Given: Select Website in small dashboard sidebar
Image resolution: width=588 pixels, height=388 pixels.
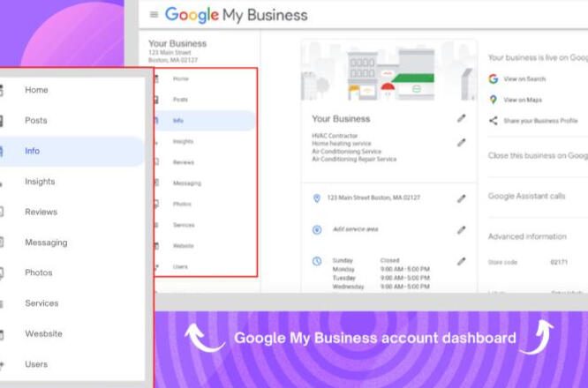Looking at the screenshot, I should point(183,246).
